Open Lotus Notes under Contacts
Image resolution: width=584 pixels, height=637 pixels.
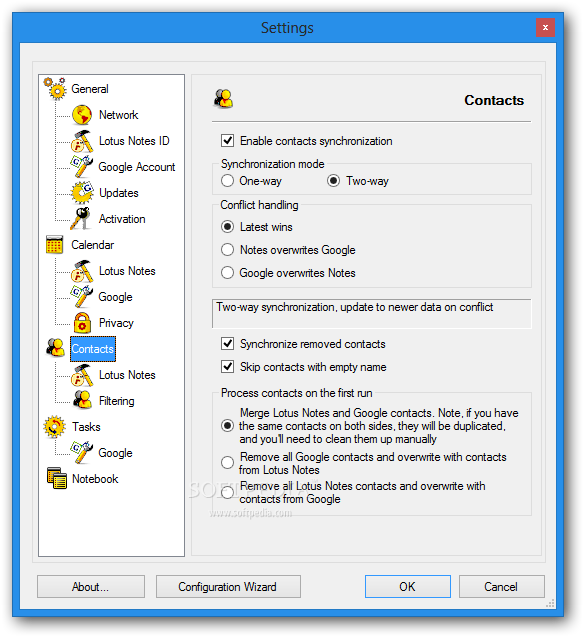coord(127,375)
